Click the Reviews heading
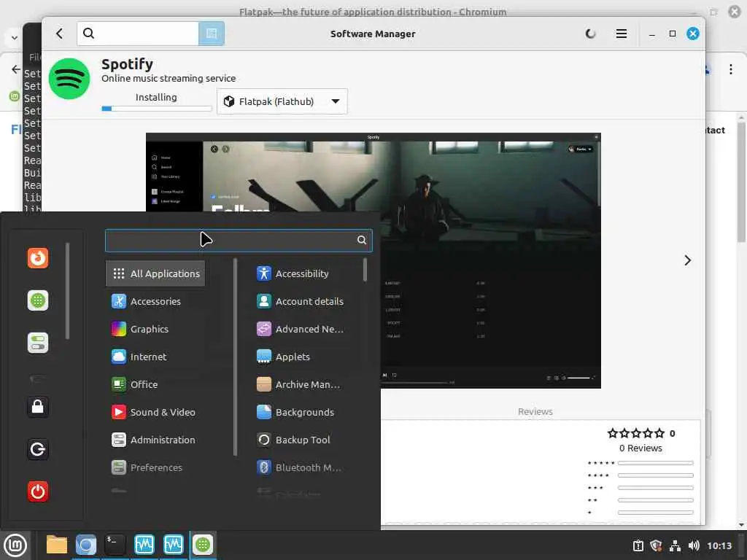Image resolution: width=747 pixels, height=560 pixels. click(535, 411)
